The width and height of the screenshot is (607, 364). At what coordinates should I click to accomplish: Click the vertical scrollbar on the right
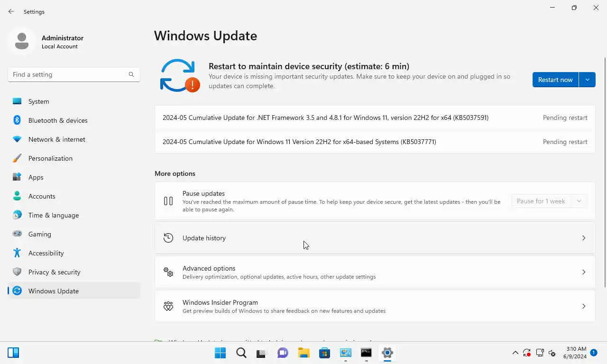[605, 172]
